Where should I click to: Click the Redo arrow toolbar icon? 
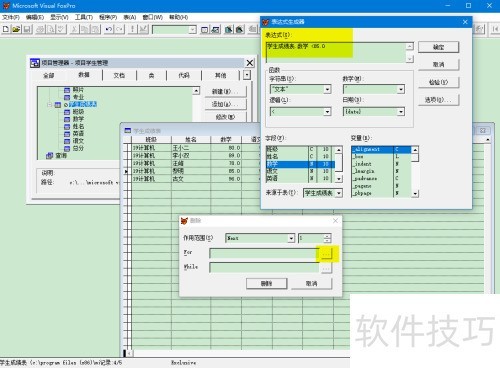tap(119, 29)
